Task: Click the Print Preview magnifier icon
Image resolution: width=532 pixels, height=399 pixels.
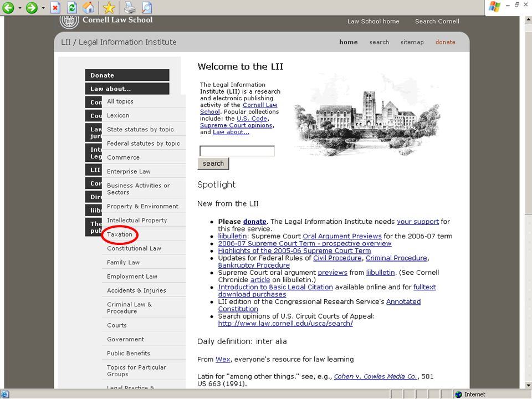Action: 146,7
